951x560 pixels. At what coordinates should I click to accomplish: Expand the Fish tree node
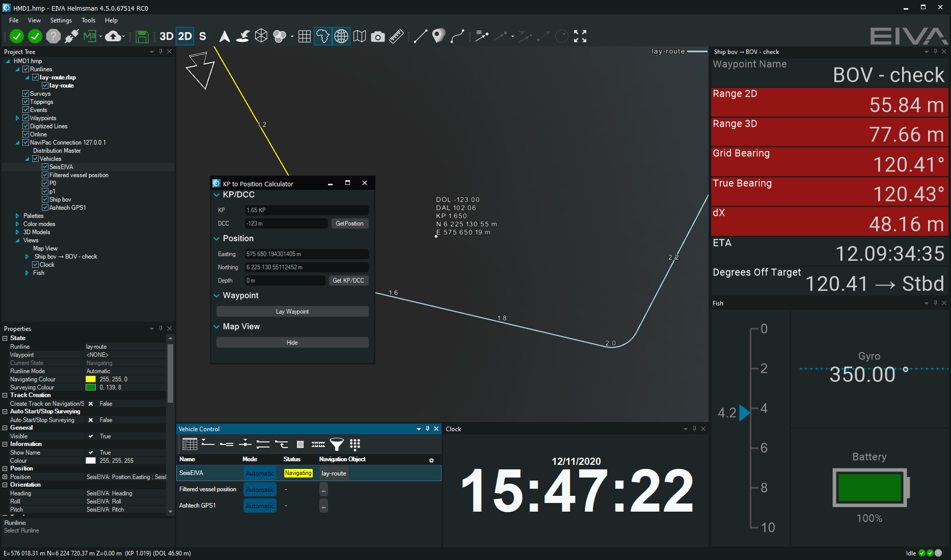27,273
